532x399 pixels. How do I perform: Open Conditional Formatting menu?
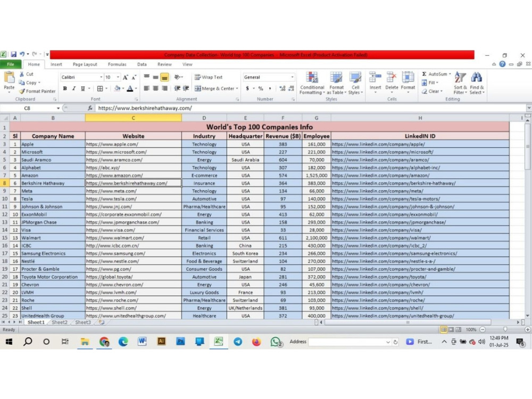coord(312,84)
